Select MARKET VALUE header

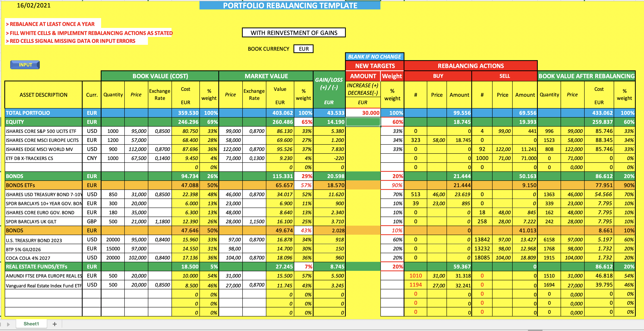[266, 76]
